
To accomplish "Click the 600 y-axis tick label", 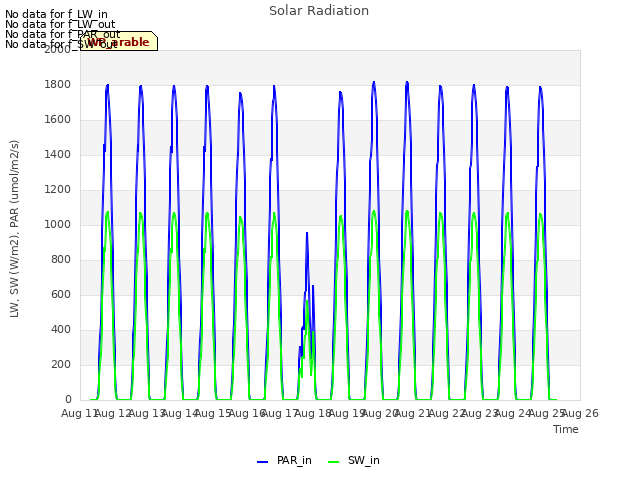I will tap(61, 295).
